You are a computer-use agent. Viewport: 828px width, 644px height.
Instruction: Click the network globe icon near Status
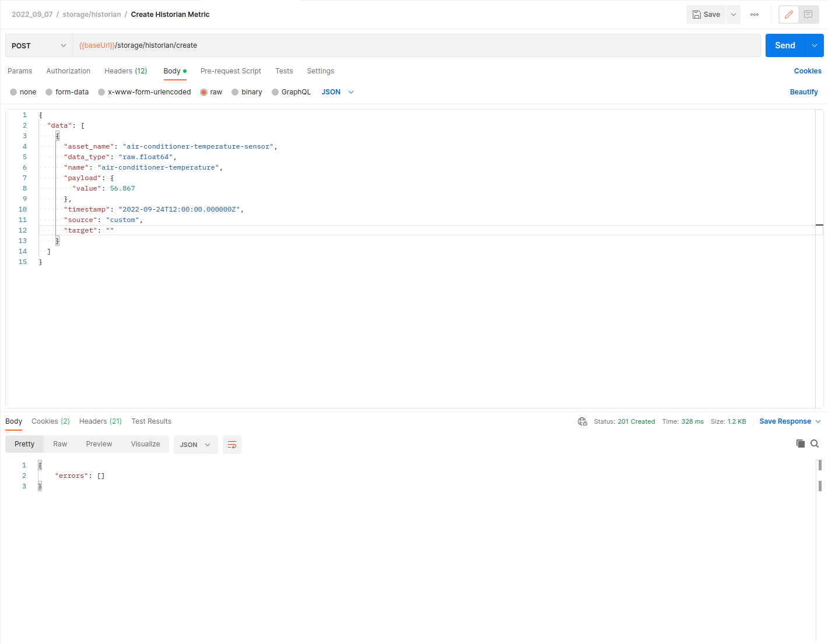click(583, 421)
